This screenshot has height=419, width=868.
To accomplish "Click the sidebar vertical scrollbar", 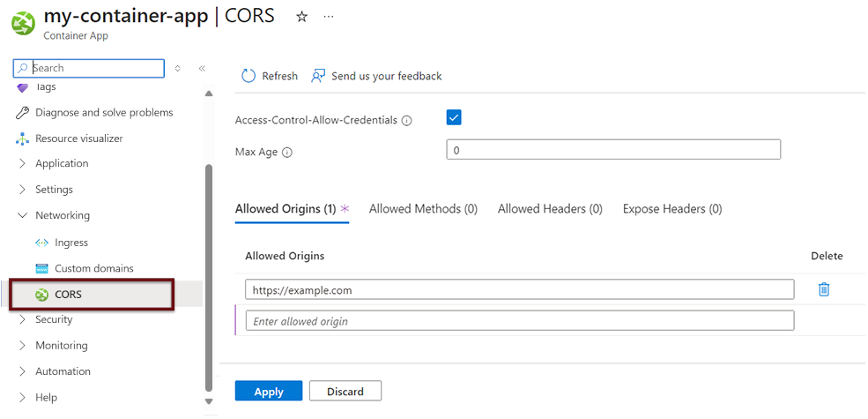I will tap(209, 265).
